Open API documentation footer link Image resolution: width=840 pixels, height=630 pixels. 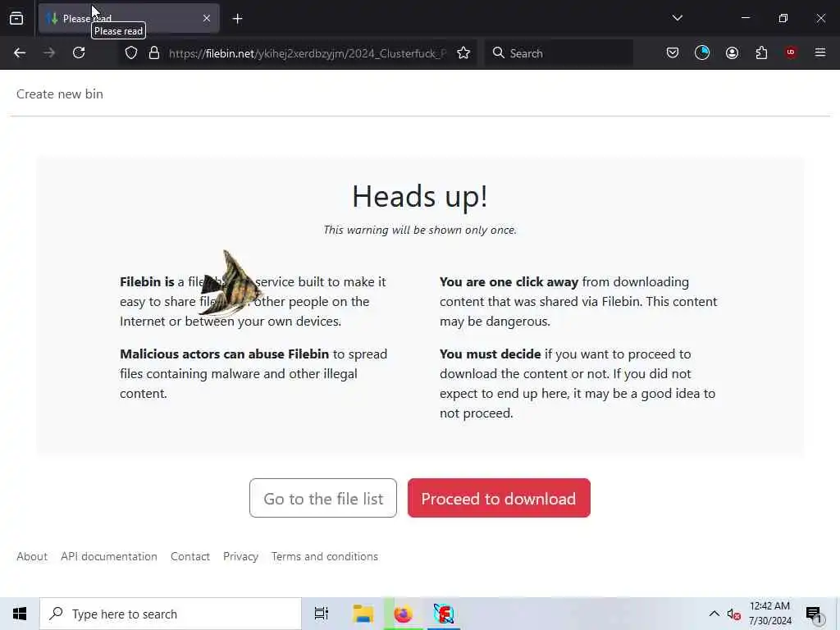click(x=109, y=557)
